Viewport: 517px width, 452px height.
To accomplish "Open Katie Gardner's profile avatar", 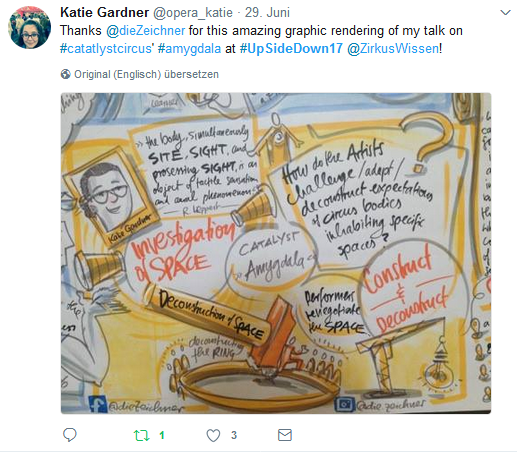I will (29, 27).
